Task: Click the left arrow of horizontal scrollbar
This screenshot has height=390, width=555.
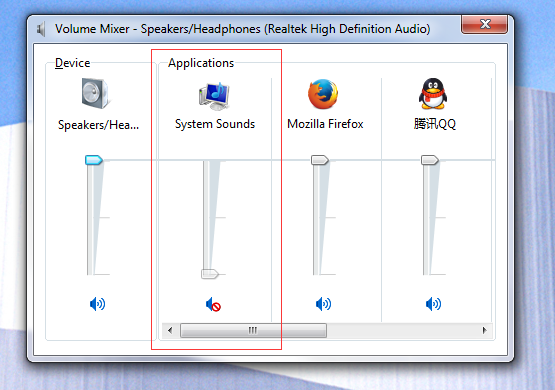Action: (x=170, y=331)
